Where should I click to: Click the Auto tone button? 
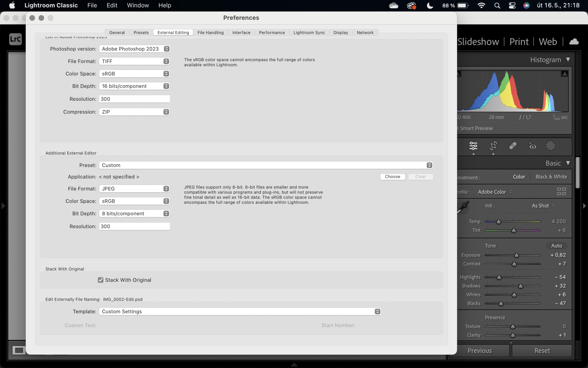click(x=557, y=246)
